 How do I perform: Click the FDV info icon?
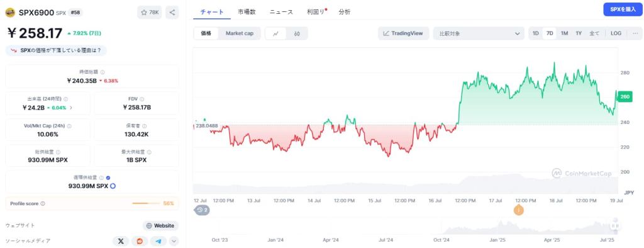coord(142,99)
